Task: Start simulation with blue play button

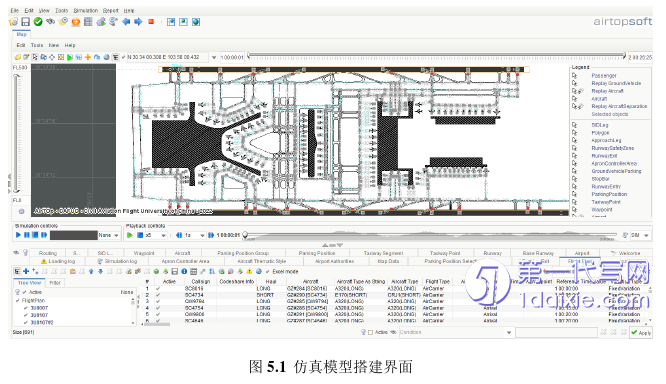Action: click(18, 235)
